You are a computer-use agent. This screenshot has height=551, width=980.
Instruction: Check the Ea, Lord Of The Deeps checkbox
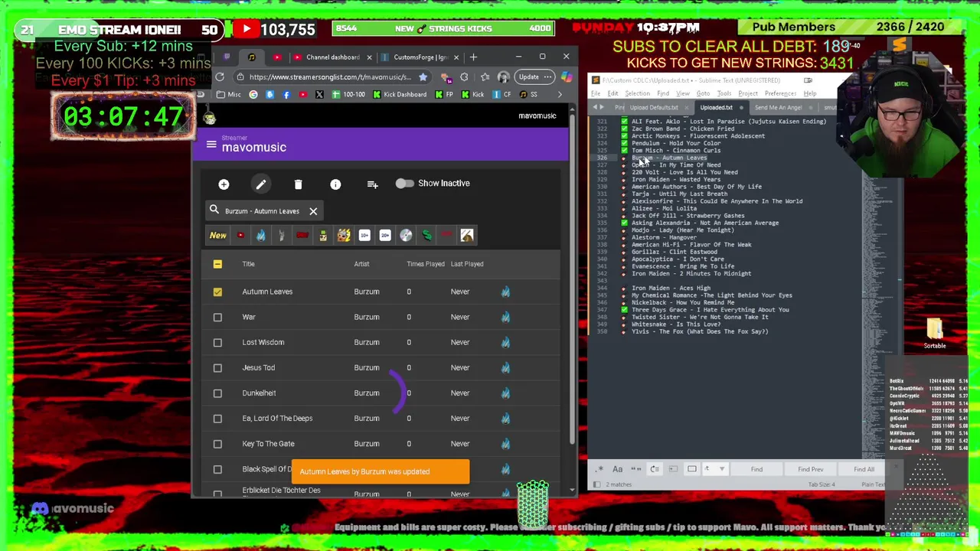[x=217, y=418]
